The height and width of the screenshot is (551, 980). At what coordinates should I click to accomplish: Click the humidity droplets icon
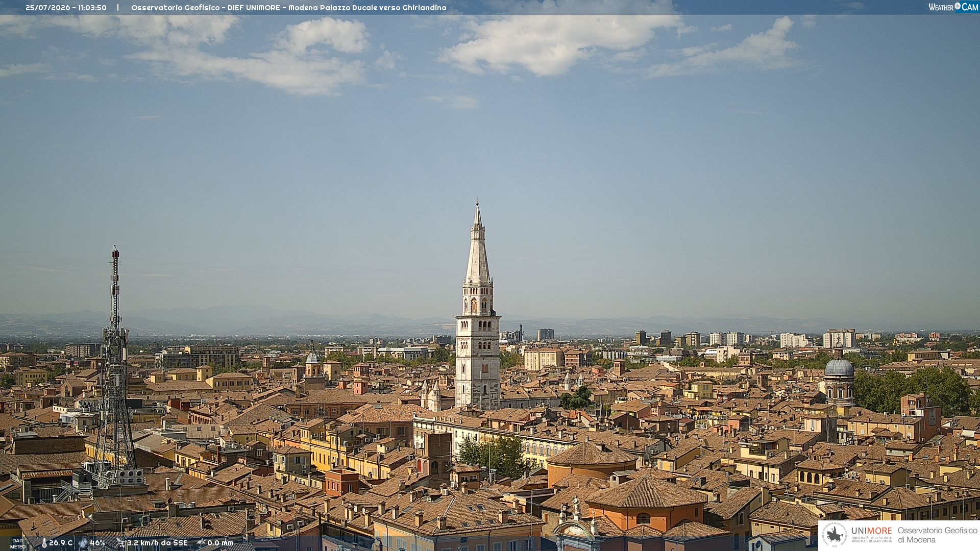click(83, 543)
